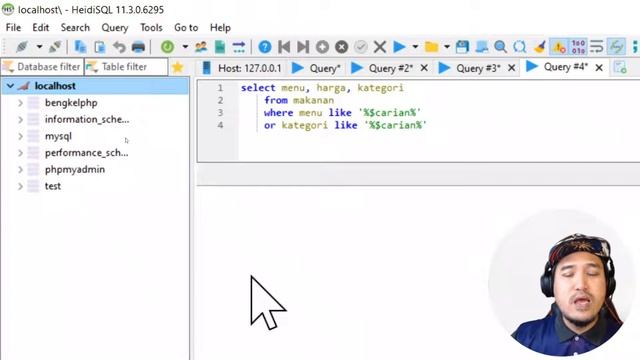
Task: Click the Insert row plus icon
Action: [322, 47]
